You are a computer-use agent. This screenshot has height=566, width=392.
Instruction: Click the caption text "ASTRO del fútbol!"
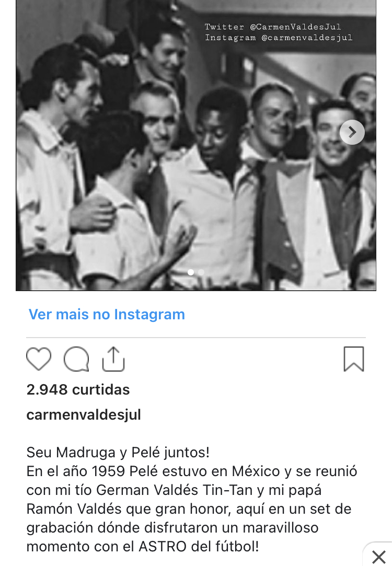199,546
